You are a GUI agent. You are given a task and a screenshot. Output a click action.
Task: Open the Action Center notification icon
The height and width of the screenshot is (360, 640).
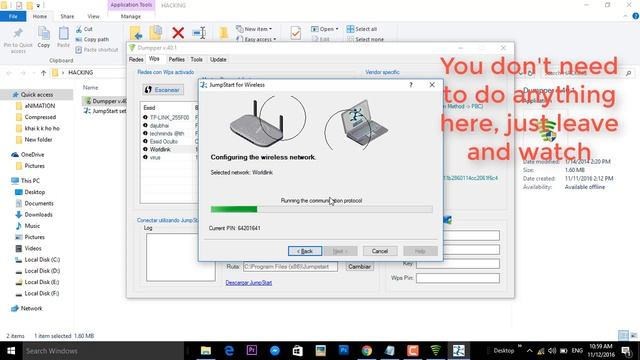(x=627, y=351)
